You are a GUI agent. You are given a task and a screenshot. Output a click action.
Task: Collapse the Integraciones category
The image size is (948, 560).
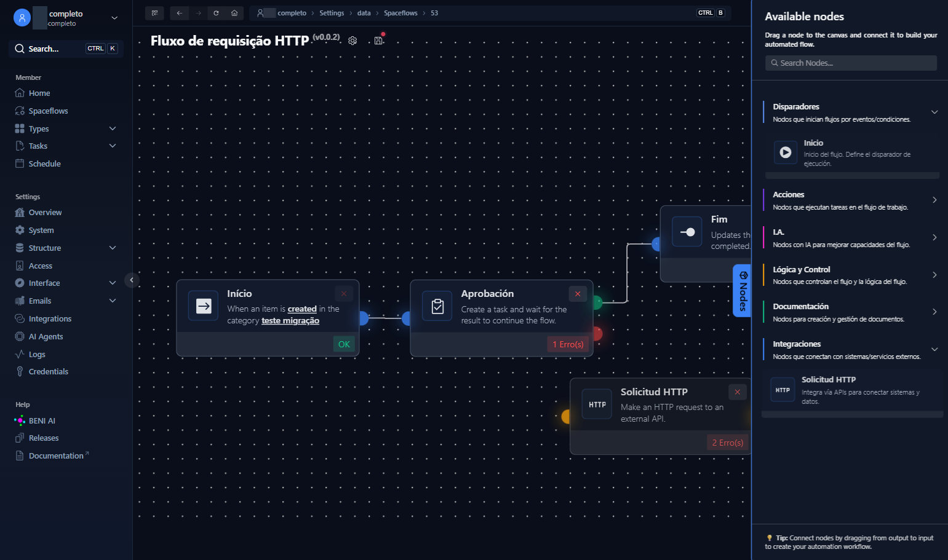[934, 349]
